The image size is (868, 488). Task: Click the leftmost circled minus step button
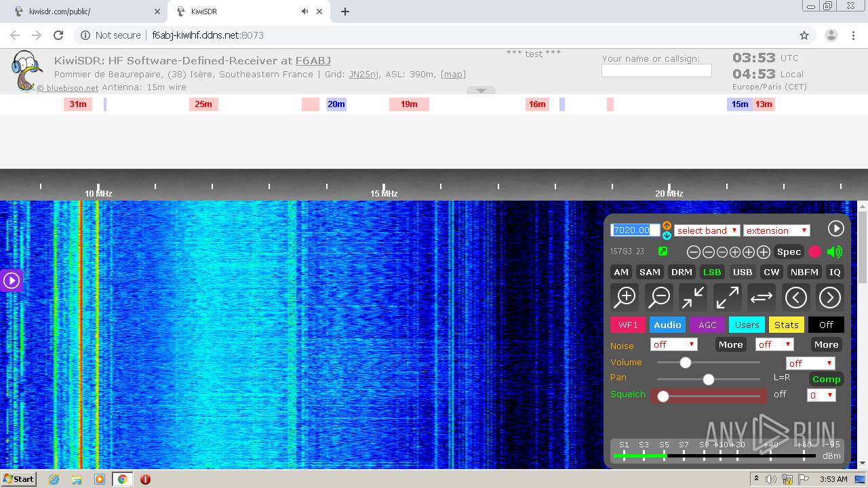coord(693,252)
